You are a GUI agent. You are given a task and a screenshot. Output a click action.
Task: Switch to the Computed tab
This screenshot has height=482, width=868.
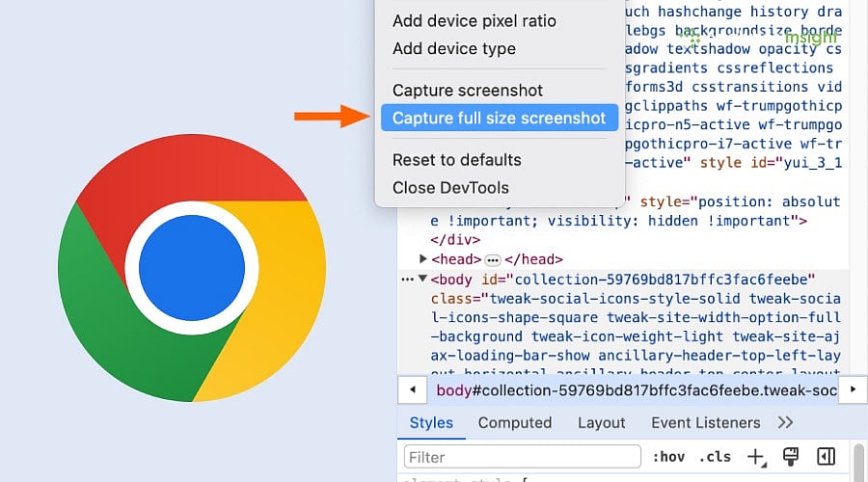coord(515,422)
